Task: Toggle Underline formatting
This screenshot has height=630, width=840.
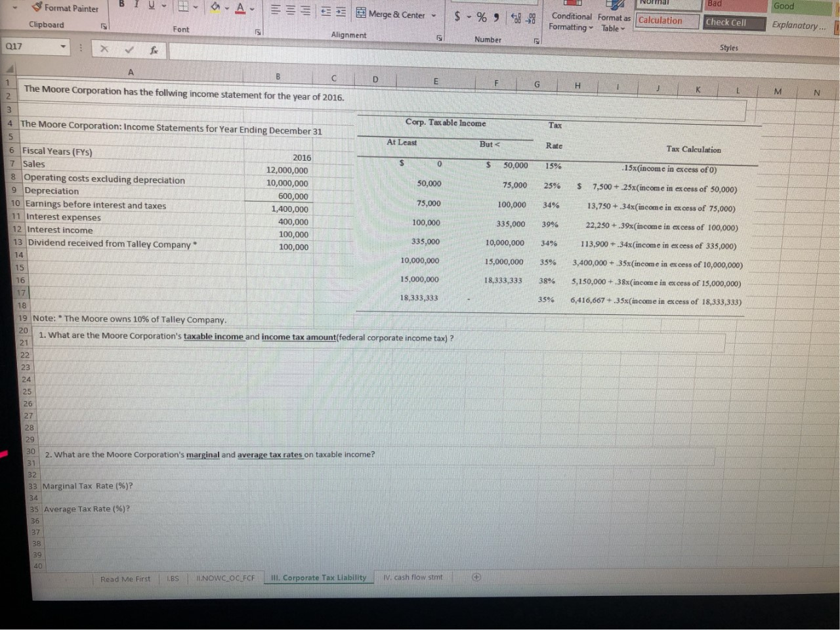Action: [151, 5]
